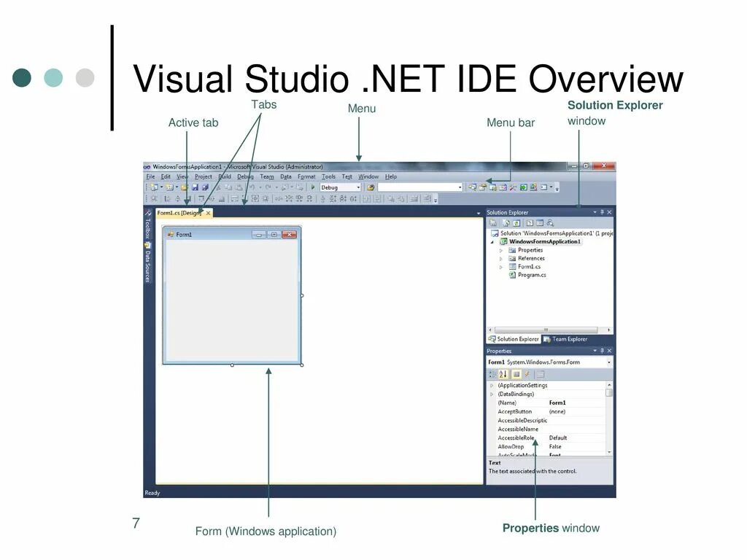Click the Toolbox toolbar icon with wrench
Screen dimensions: 747x560
coord(513,187)
